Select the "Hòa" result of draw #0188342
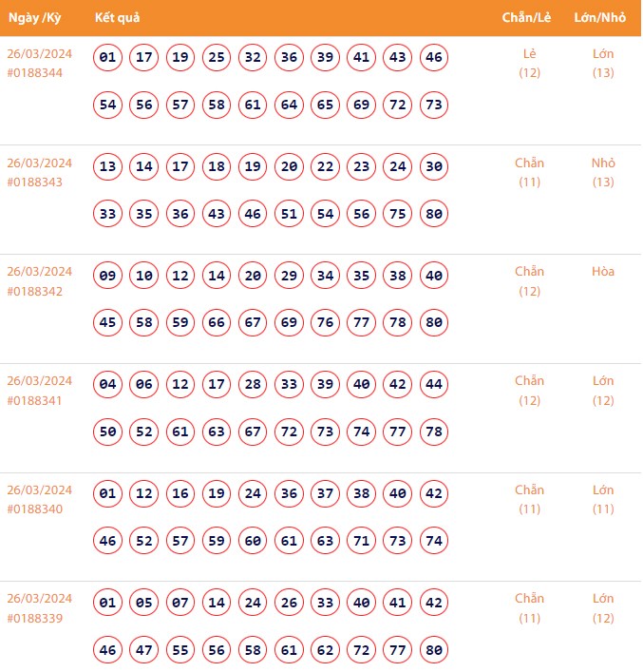643x672 pixels. (602, 272)
